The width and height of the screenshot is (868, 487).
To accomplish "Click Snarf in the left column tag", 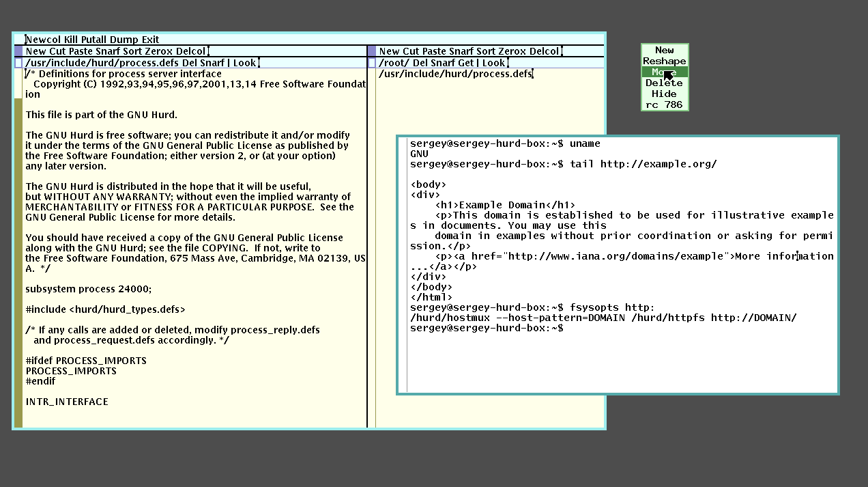I will pyautogui.click(x=108, y=51).
